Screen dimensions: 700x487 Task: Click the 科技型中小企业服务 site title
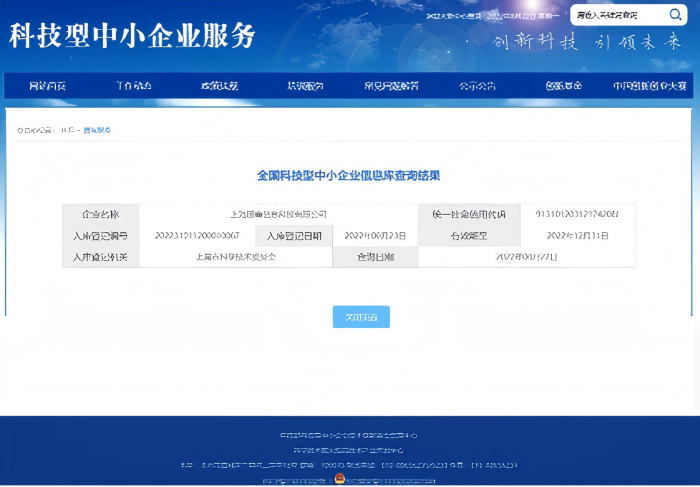[x=133, y=36]
